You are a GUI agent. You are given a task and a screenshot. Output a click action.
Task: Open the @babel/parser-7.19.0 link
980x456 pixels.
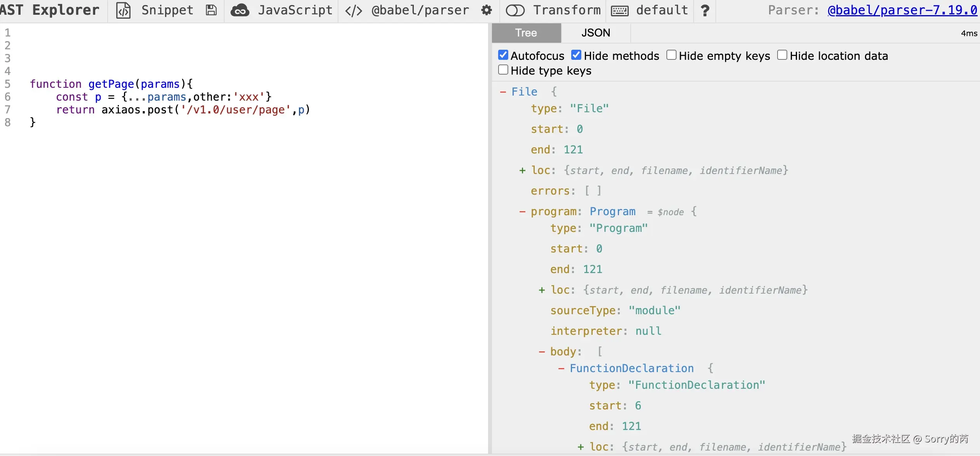pyautogui.click(x=902, y=10)
